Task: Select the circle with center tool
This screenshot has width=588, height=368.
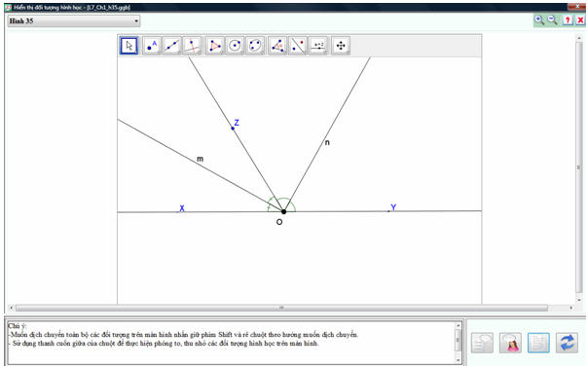Action: 235,46
